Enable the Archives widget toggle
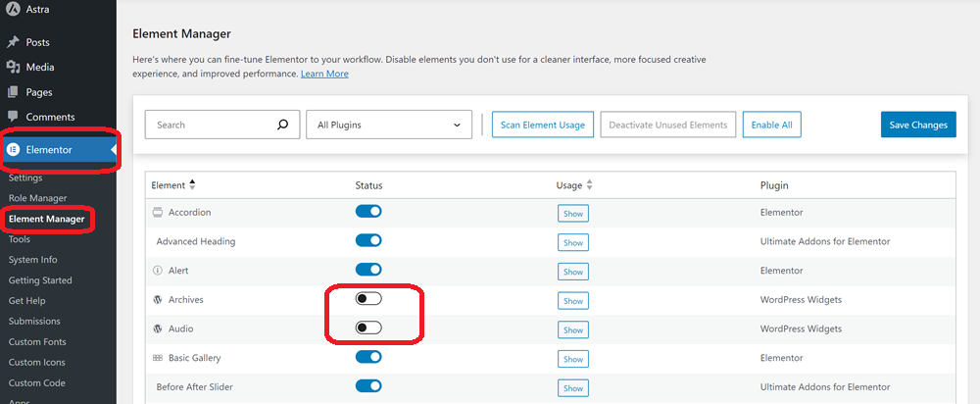Screen dimensions: 980x404 [x=368, y=298]
